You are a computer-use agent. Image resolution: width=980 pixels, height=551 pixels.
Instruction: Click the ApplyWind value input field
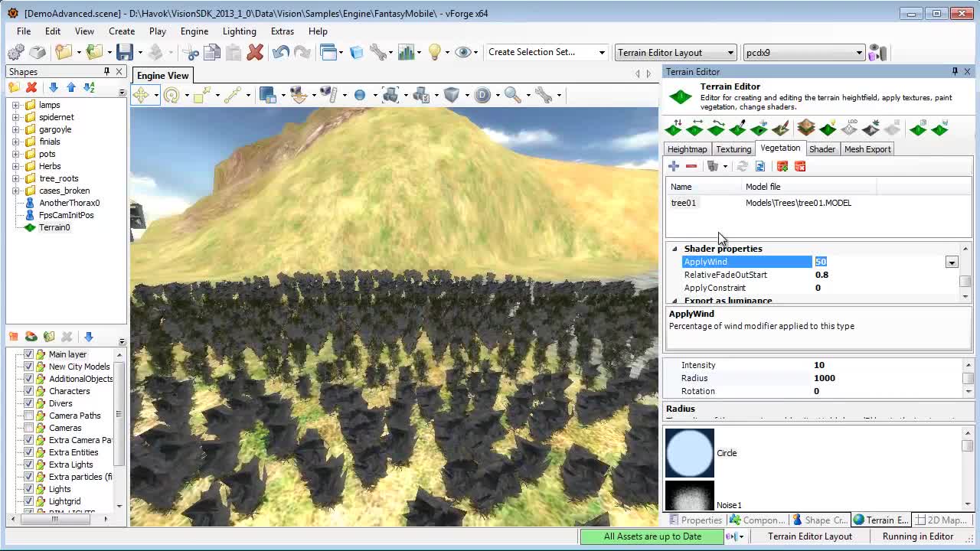pyautogui.click(x=842, y=262)
